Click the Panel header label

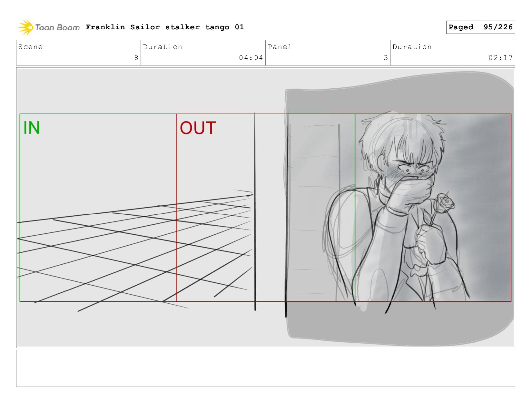tap(280, 47)
